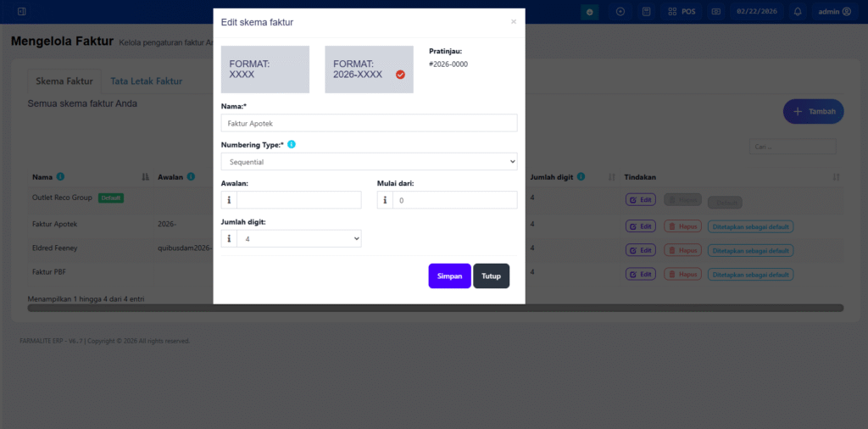This screenshot has width=868, height=429.
Task: Open the Numbering Type dropdown
Action: coord(369,161)
